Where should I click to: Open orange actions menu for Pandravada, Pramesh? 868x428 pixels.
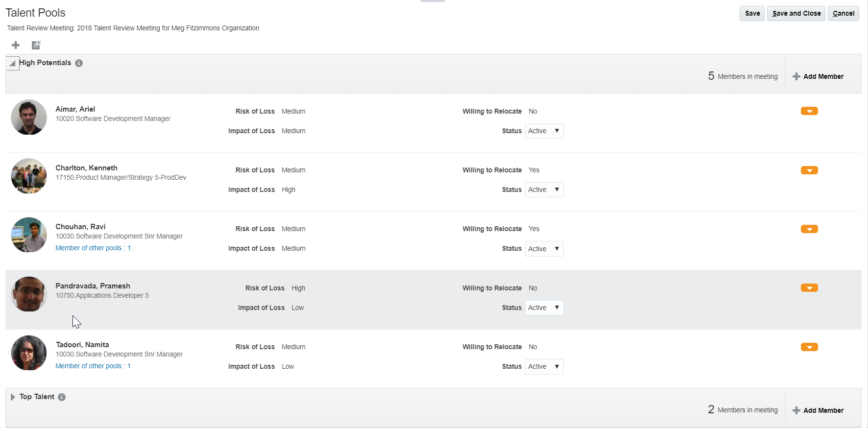(x=809, y=288)
